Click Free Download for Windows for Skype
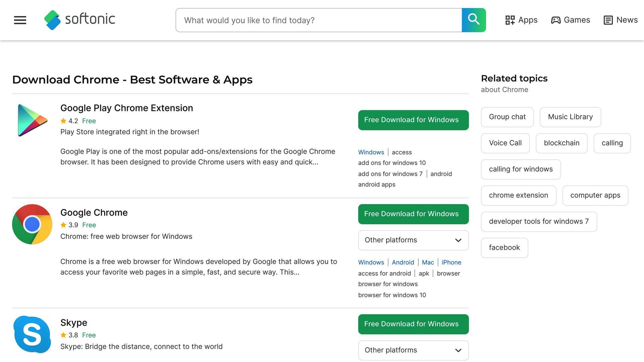Screen dimensions: 644x362 click(x=413, y=324)
